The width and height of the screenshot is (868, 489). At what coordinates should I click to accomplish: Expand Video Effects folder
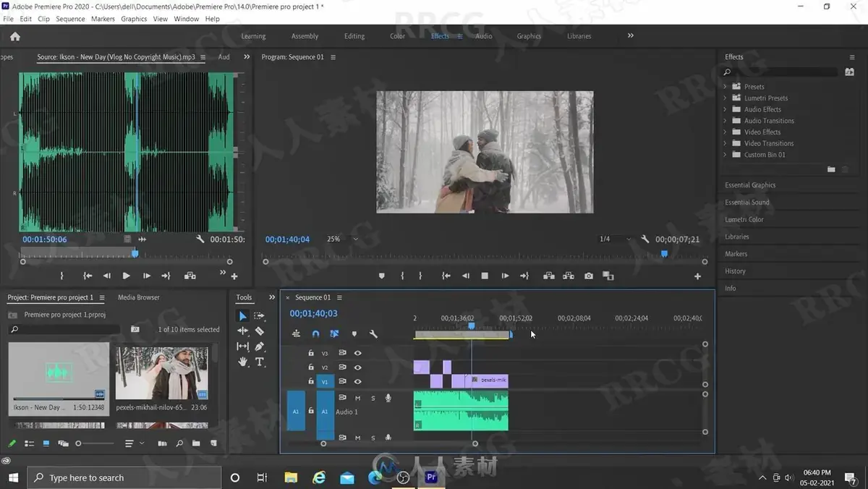[726, 132]
